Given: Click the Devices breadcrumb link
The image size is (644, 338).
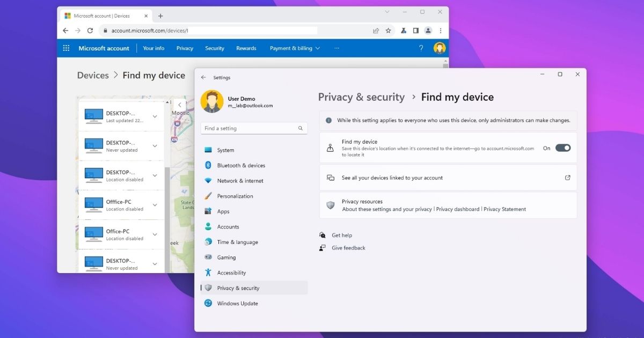Looking at the screenshot, I should (93, 76).
